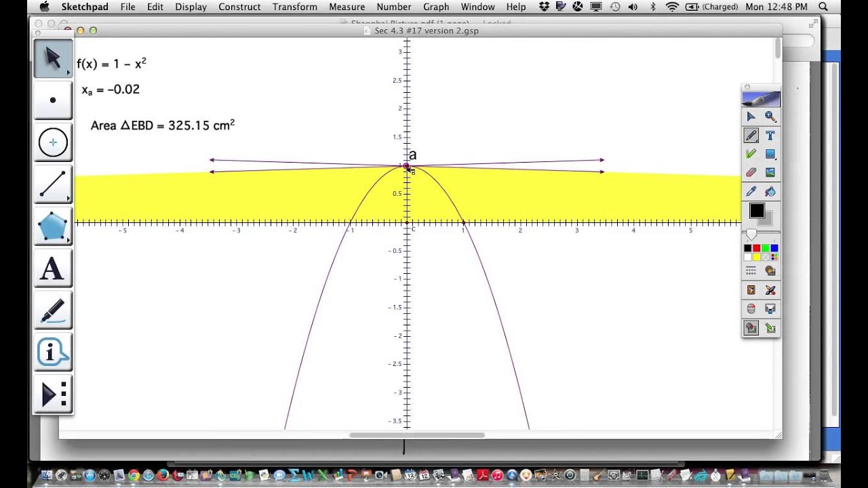Select the Text tool with letter A

53,269
